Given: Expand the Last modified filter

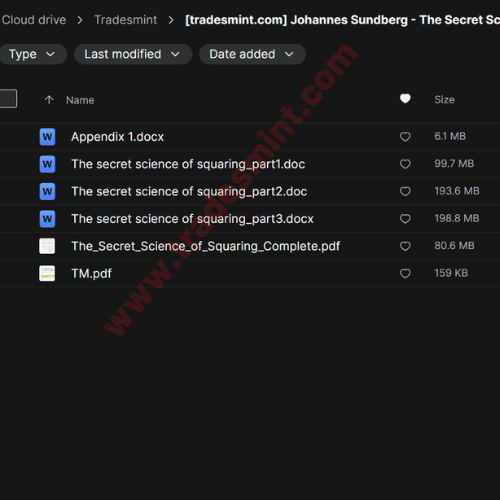Looking at the screenshot, I should point(133,54).
